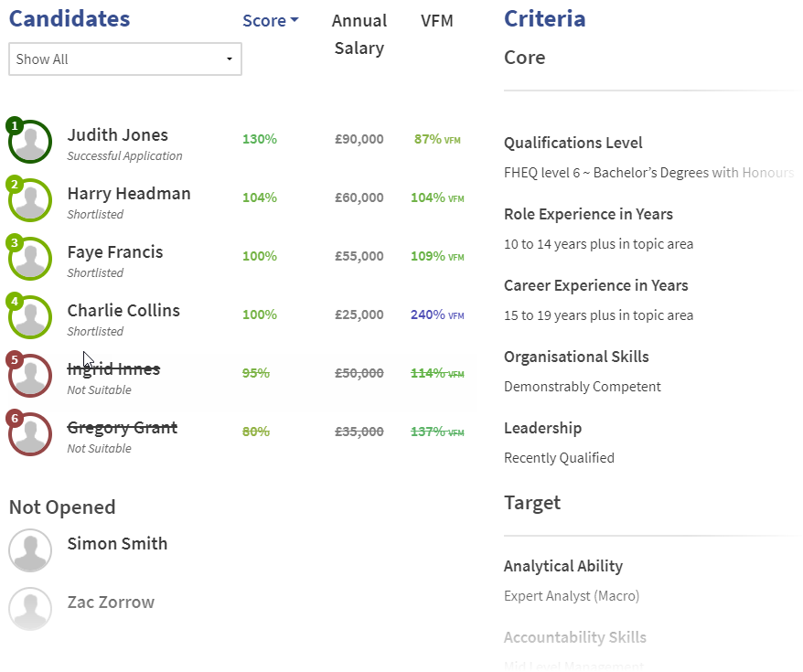Click the Simon Smith name
The height and width of the screenshot is (672, 803).
point(117,544)
